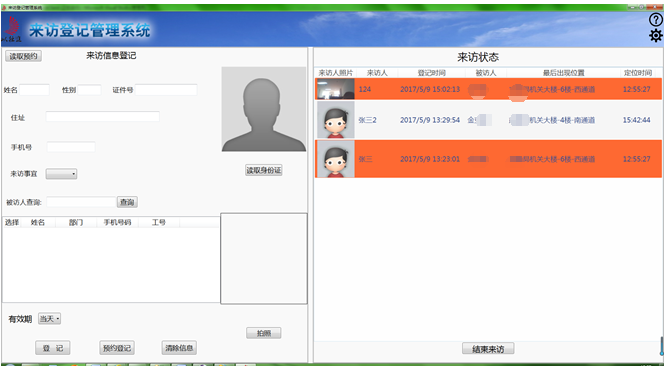Click the 清除信息 button
This screenshot has height=372, width=668.
click(179, 348)
